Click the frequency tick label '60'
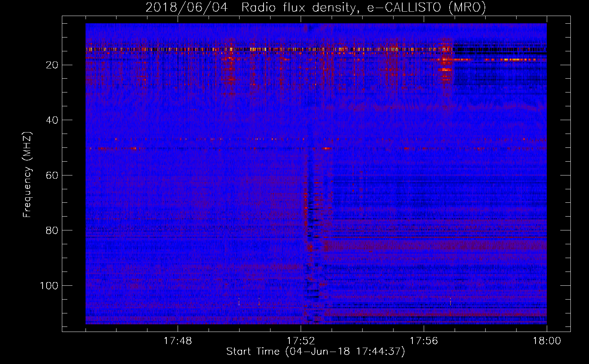 52,175
